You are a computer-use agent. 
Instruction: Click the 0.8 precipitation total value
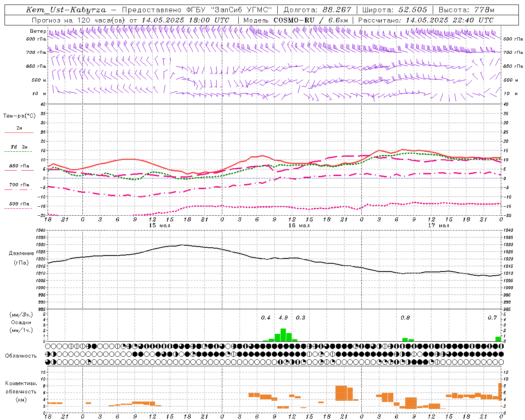pos(405,317)
